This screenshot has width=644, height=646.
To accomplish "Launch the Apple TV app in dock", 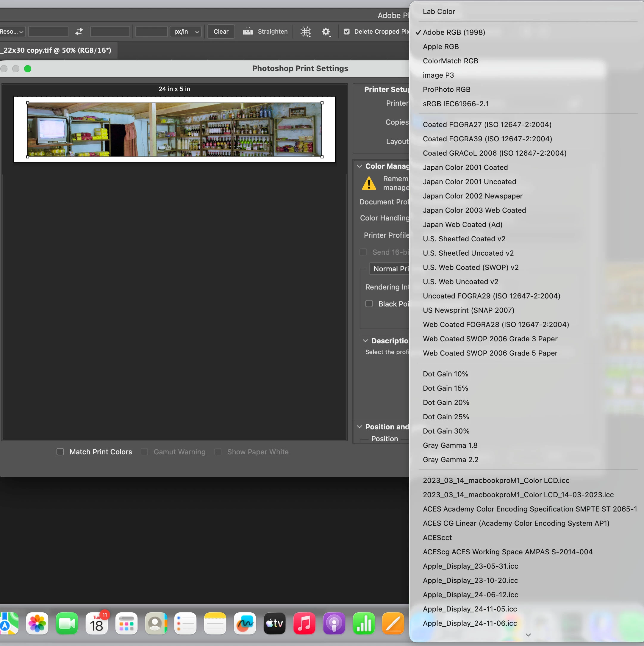I will point(274,623).
